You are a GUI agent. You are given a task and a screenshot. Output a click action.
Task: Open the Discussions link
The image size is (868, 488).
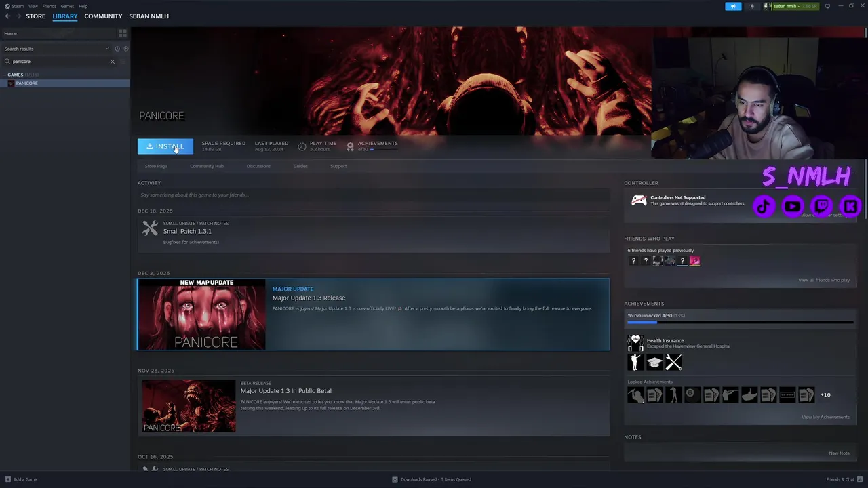[x=258, y=166]
